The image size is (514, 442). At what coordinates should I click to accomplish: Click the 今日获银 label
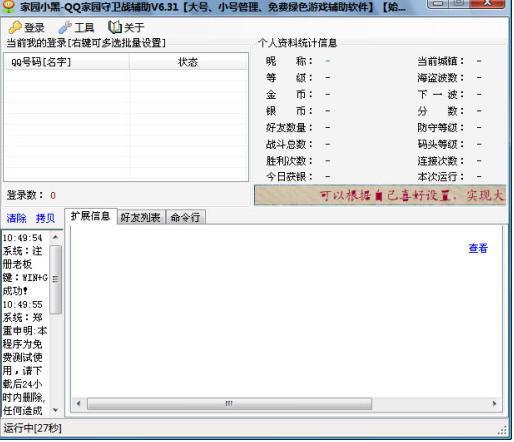pos(289,176)
